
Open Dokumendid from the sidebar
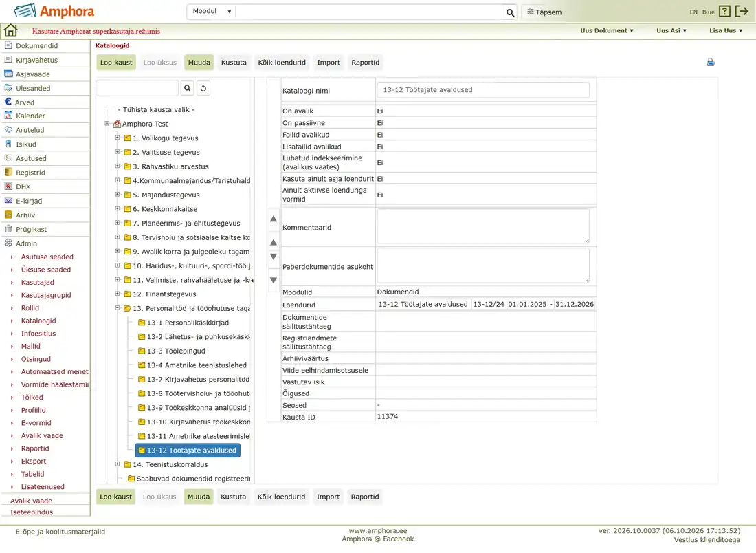(x=36, y=46)
